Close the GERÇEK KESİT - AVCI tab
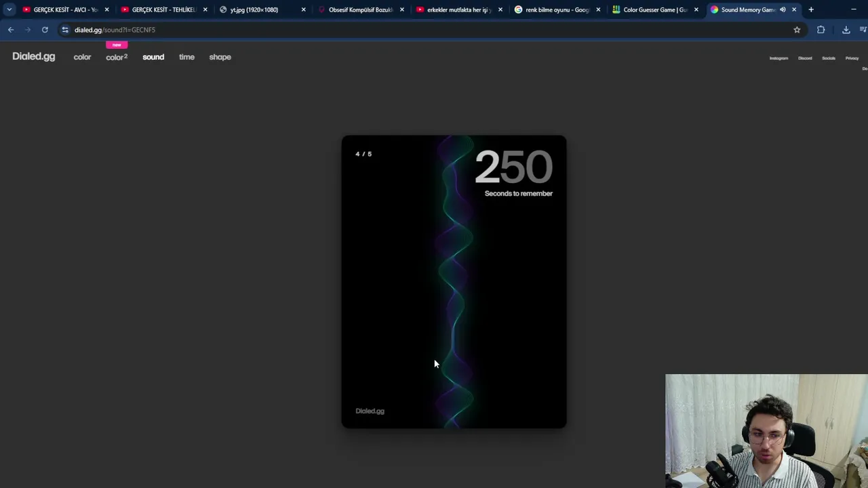The width and height of the screenshot is (868, 488). pyautogui.click(x=106, y=9)
